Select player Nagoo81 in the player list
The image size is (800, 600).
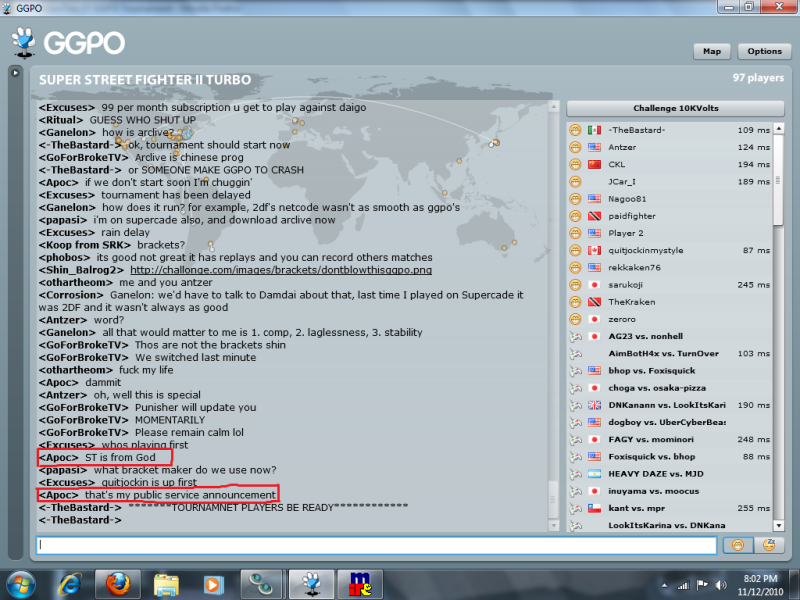tap(669, 199)
